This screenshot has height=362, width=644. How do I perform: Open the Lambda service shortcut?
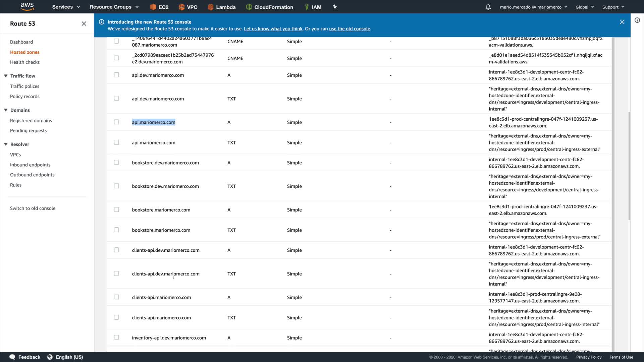click(222, 7)
